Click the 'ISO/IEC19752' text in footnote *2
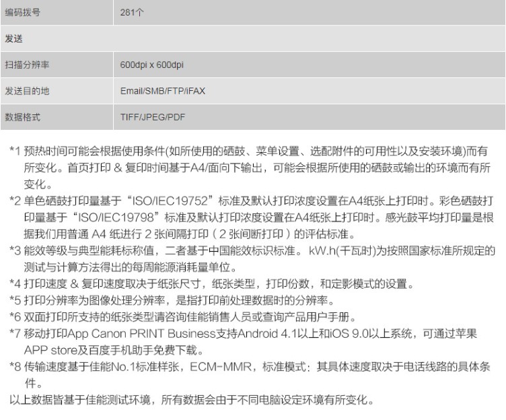 coord(170,201)
